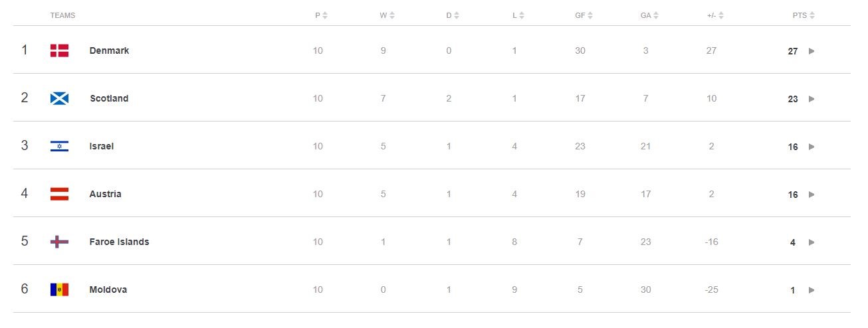This screenshot has width=868, height=328.
Task: Expand the Scotland row details arrow
Action: coord(812,99)
